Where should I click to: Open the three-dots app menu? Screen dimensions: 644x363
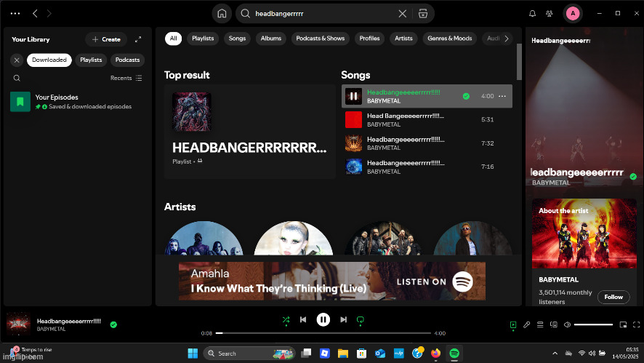click(15, 14)
